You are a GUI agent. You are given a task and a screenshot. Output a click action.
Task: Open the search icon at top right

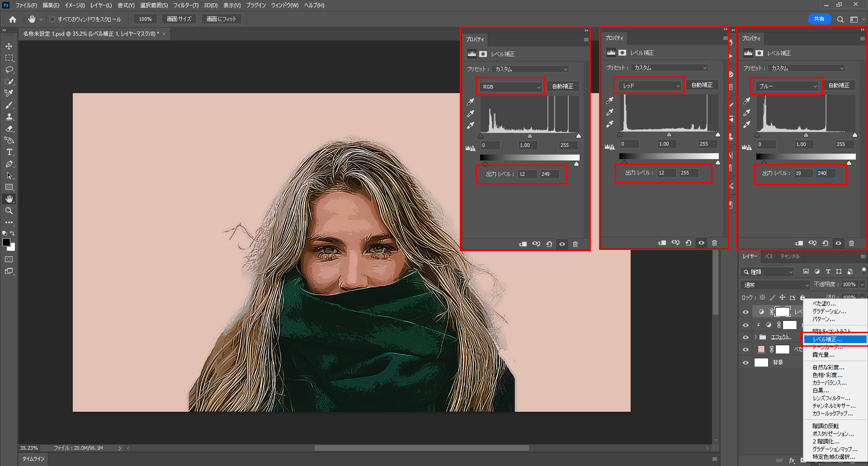coord(840,19)
